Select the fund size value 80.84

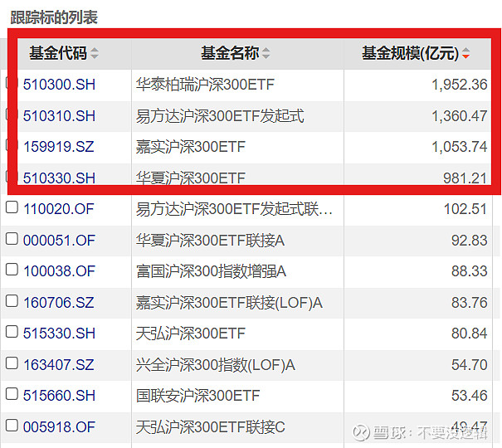click(470, 334)
